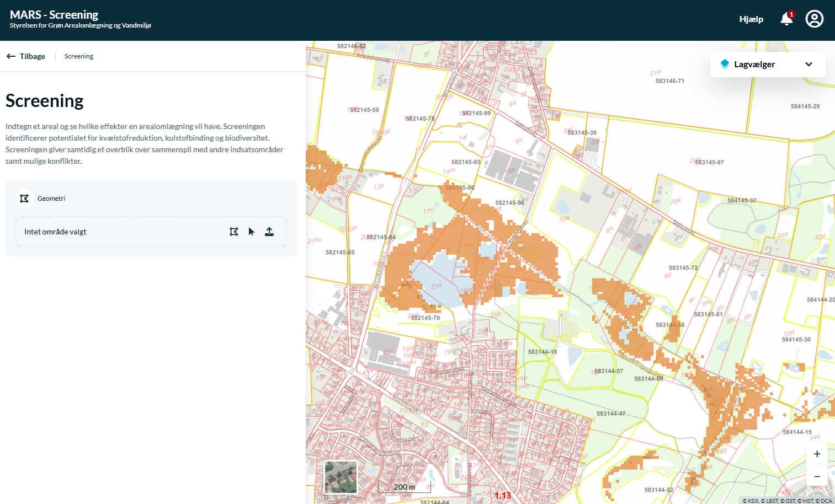This screenshot has height=504, width=835.
Task: Click map label 583145-38
Action: [x=582, y=133]
